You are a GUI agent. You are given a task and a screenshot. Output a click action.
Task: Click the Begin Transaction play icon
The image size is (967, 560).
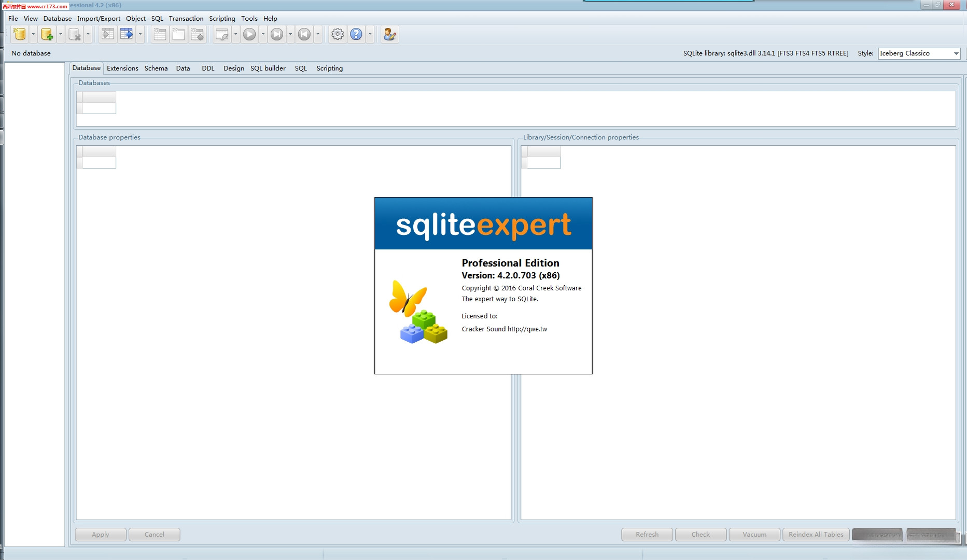tap(249, 34)
